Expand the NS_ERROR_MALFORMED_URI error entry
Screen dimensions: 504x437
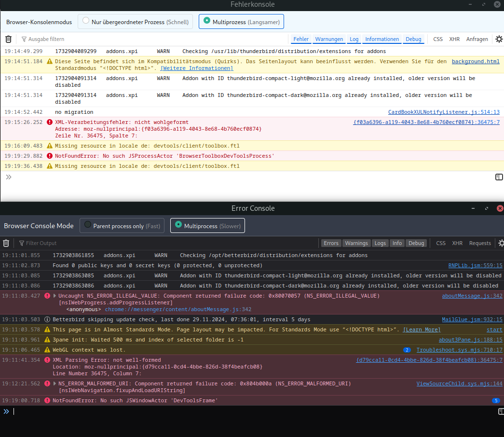[x=54, y=383]
